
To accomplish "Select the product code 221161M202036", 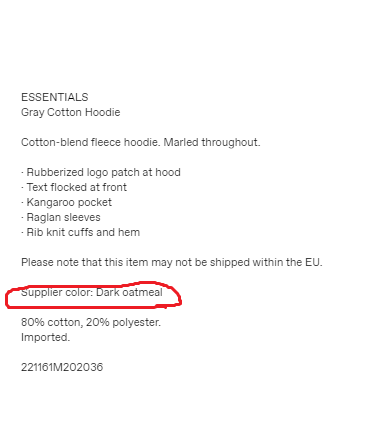I will pos(62,367).
